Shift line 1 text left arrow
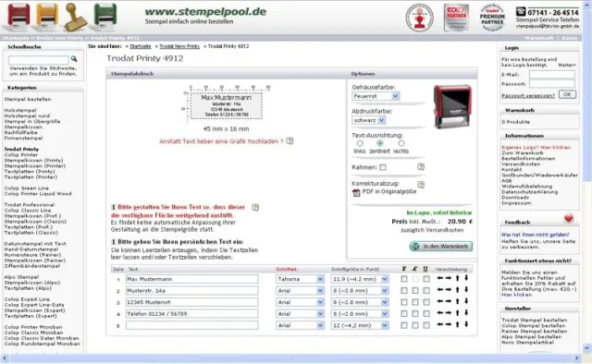Viewport: 592px width, 364px height. coord(440,278)
